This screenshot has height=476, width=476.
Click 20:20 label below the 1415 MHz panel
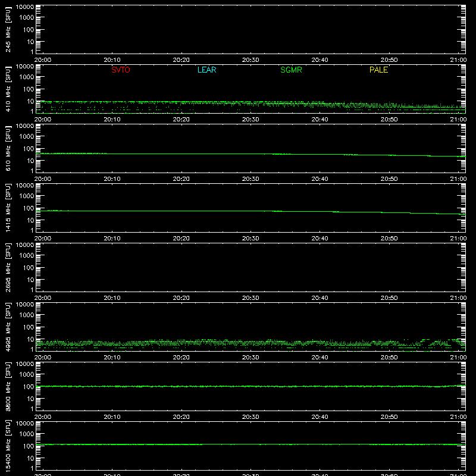[181, 239]
